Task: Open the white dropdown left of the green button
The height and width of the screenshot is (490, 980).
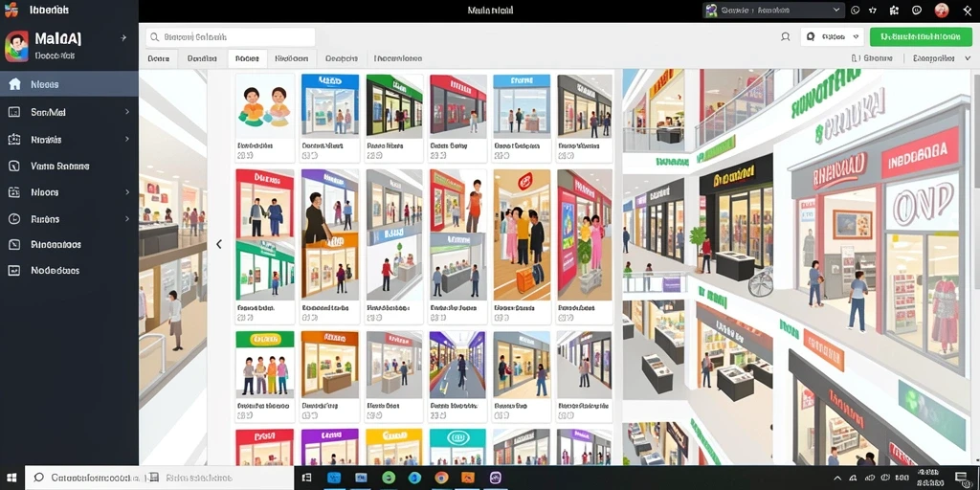Action: 832,37
